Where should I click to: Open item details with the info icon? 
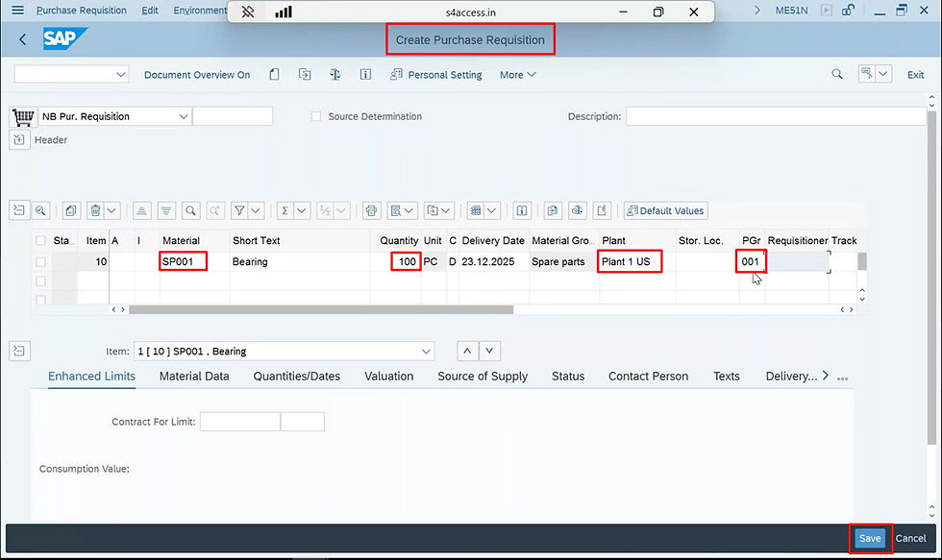(522, 210)
